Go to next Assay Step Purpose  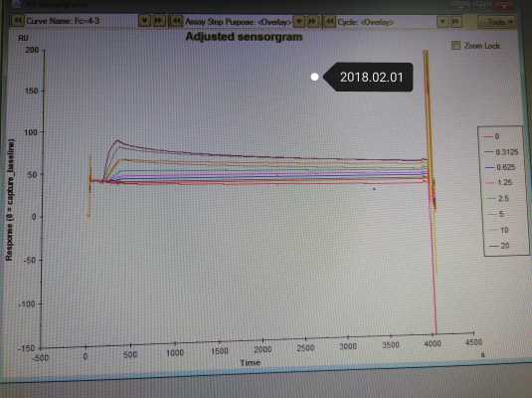[313, 22]
